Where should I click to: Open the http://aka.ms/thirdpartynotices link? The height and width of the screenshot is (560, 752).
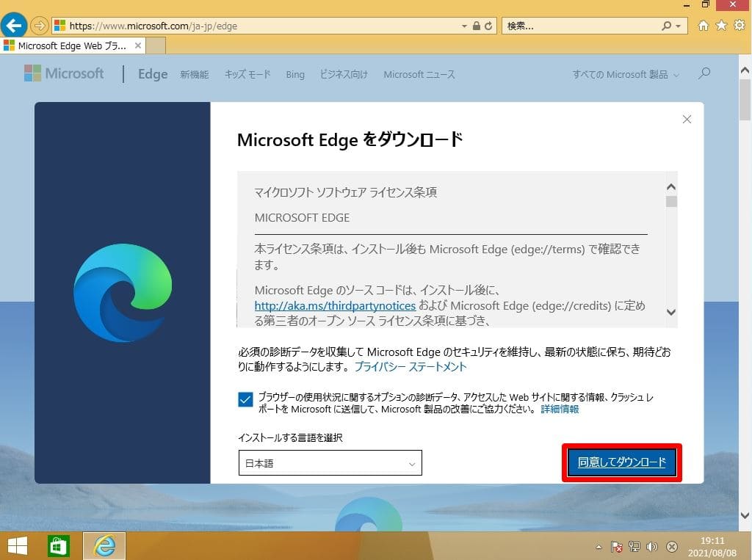click(335, 305)
